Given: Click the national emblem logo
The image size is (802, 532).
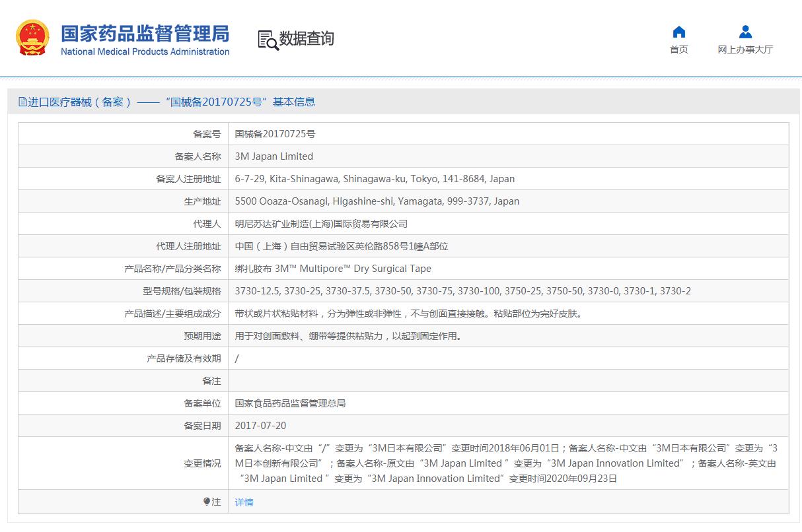Looking at the screenshot, I should tap(32, 38).
